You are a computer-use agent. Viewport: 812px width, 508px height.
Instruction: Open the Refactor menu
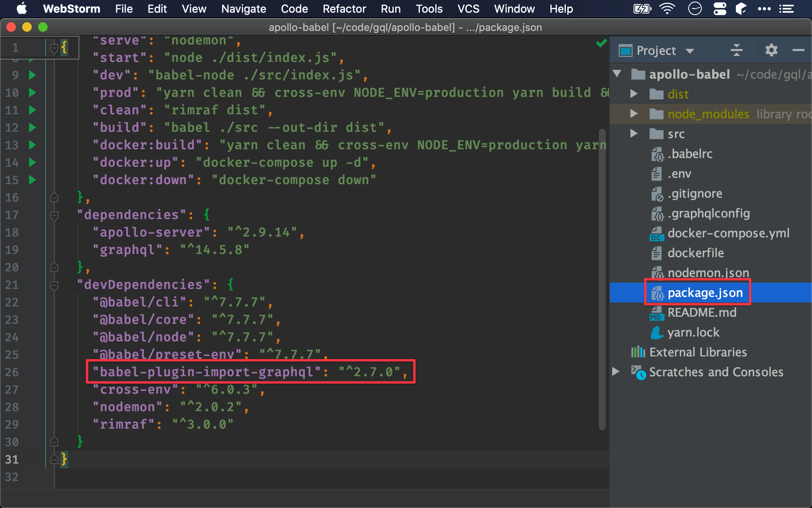pos(345,9)
